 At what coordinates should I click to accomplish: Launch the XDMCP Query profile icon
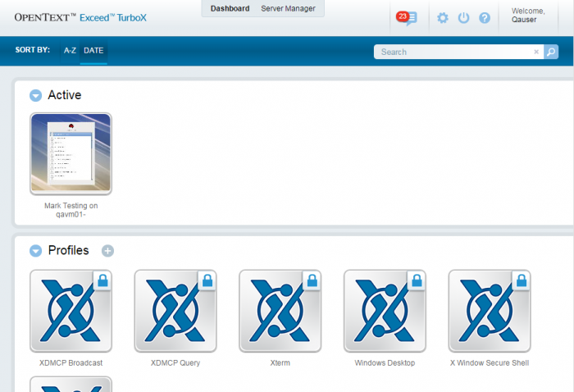click(x=175, y=311)
